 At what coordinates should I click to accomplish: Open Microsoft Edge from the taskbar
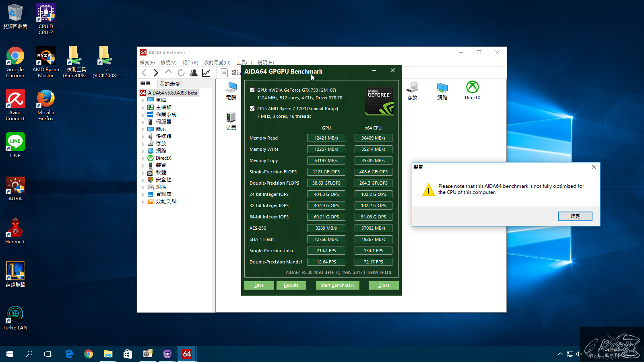[x=69, y=354]
